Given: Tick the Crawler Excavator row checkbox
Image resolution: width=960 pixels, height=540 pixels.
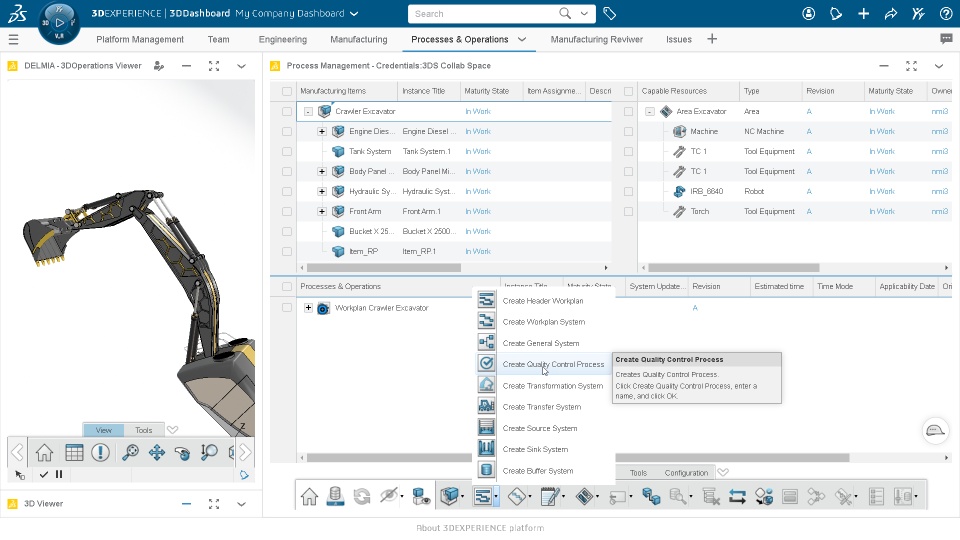Looking at the screenshot, I should (287, 111).
